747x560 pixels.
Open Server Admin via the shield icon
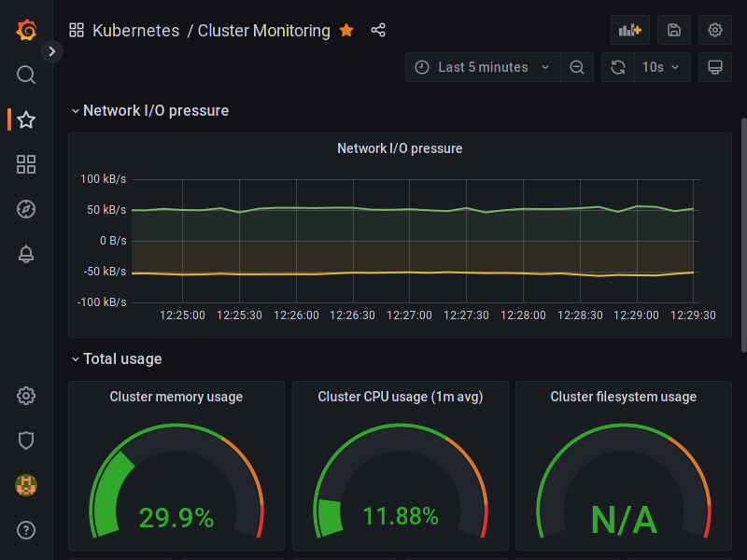tap(26, 441)
